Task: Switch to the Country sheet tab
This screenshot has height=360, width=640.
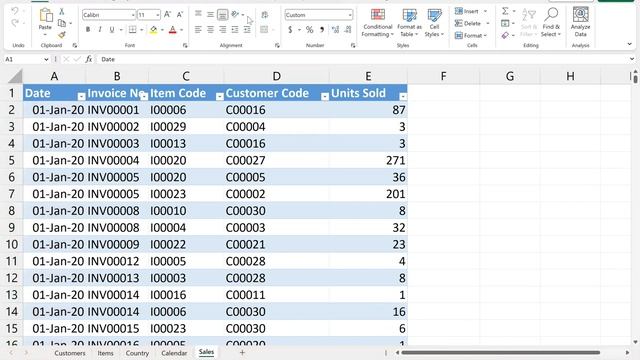Action: pyautogui.click(x=137, y=353)
